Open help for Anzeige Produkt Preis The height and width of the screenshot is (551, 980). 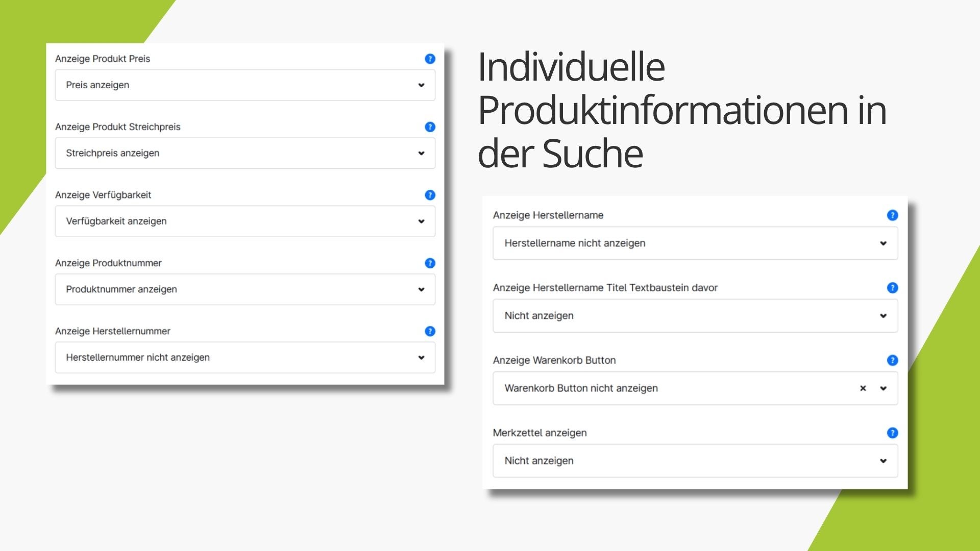coord(430,59)
